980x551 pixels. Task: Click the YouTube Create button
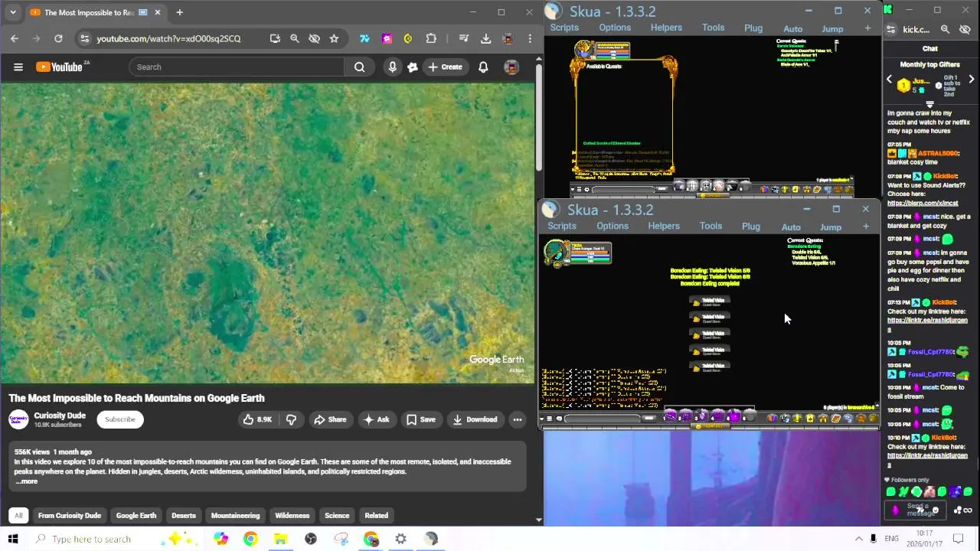445,67
